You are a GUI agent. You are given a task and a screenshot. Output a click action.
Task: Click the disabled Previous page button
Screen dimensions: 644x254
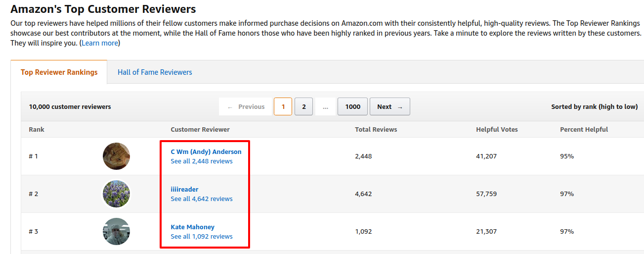click(x=246, y=106)
